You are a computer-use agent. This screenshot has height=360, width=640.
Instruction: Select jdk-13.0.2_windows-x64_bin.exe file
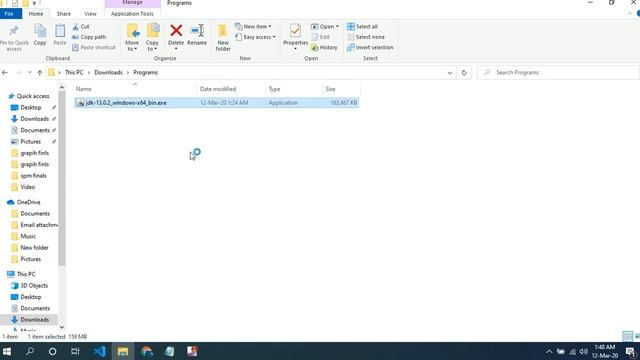click(x=216, y=103)
